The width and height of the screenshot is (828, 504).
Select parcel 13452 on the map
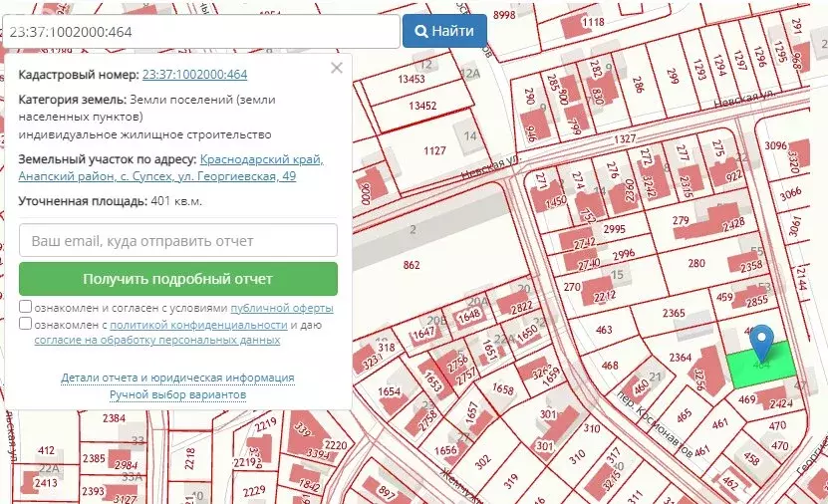422,106
